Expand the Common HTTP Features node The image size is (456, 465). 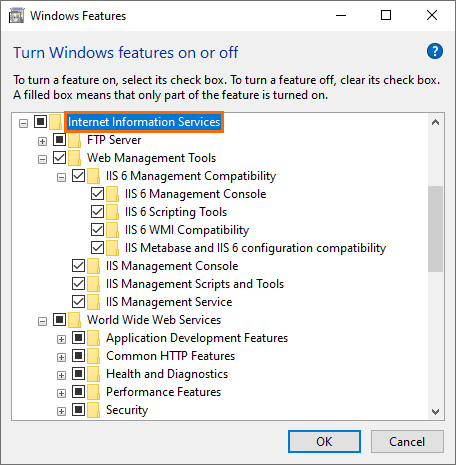61,358
